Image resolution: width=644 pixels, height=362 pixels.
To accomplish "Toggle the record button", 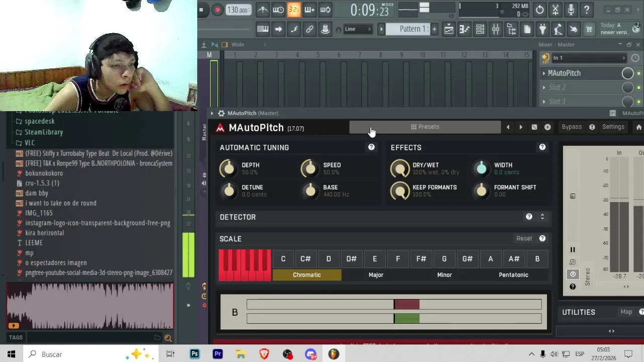I will pyautogui.click(x=217, y=10).
